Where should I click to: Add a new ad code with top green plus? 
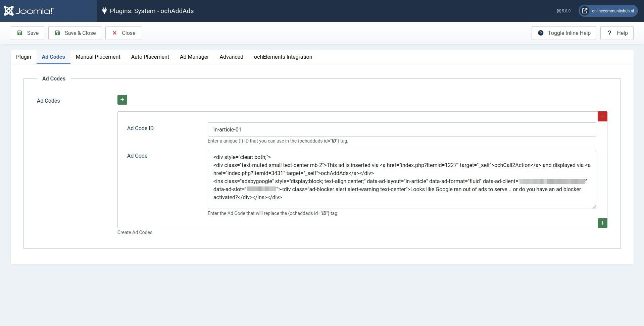(x=122, y=100)
